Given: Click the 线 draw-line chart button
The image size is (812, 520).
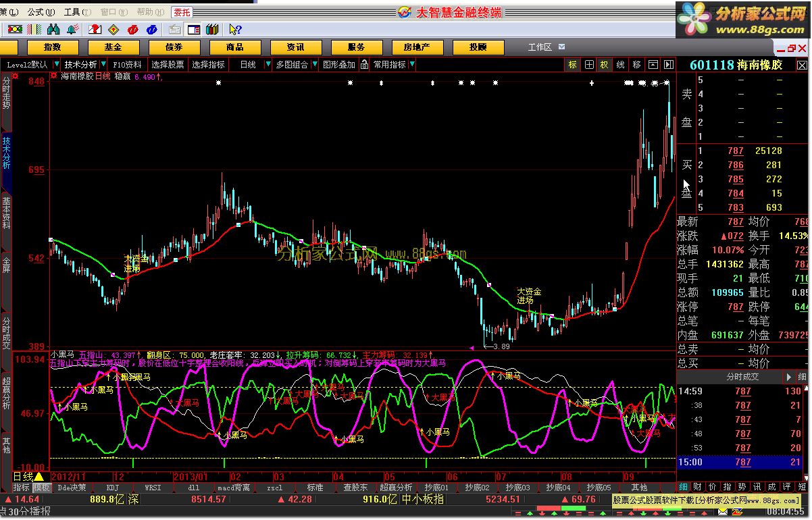Looking at the screenshot, I should coord(620,65).
